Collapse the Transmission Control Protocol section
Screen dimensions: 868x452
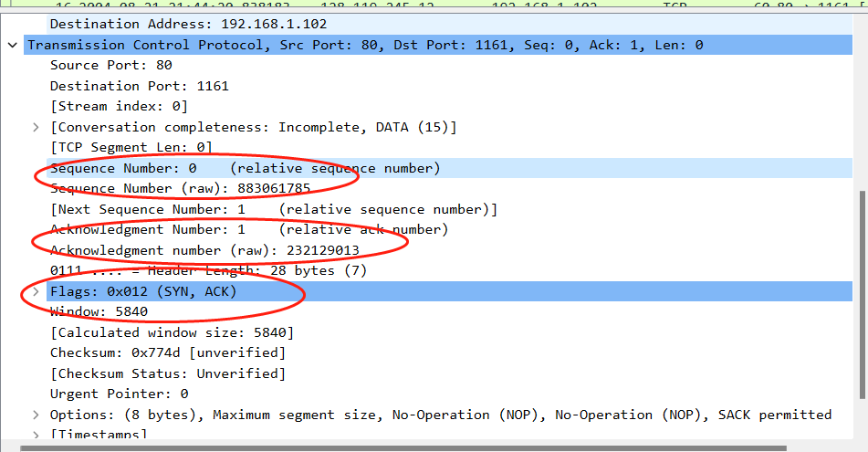pyautogui.click(x=13, y=45)
